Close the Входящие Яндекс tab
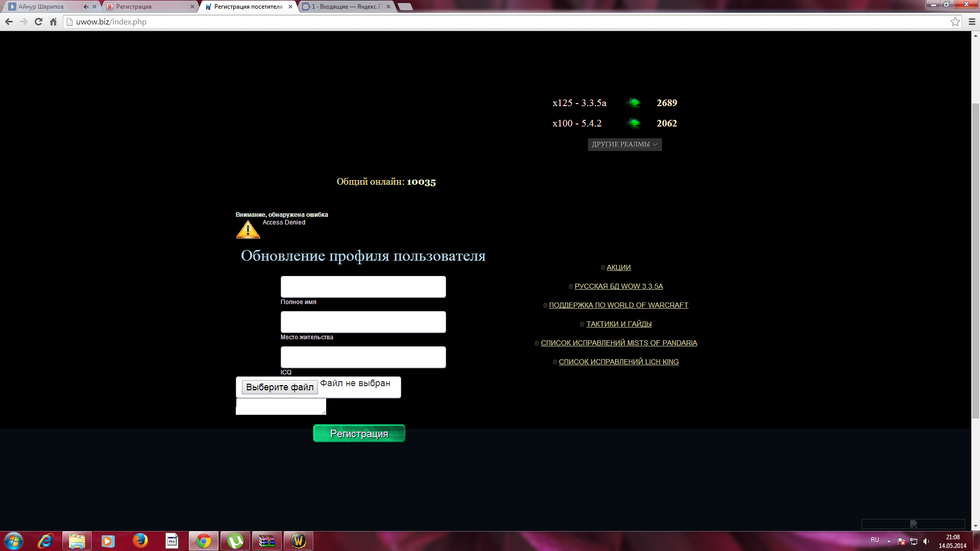Viewport: 980px width, 551px height. click(x=388, y=7)
